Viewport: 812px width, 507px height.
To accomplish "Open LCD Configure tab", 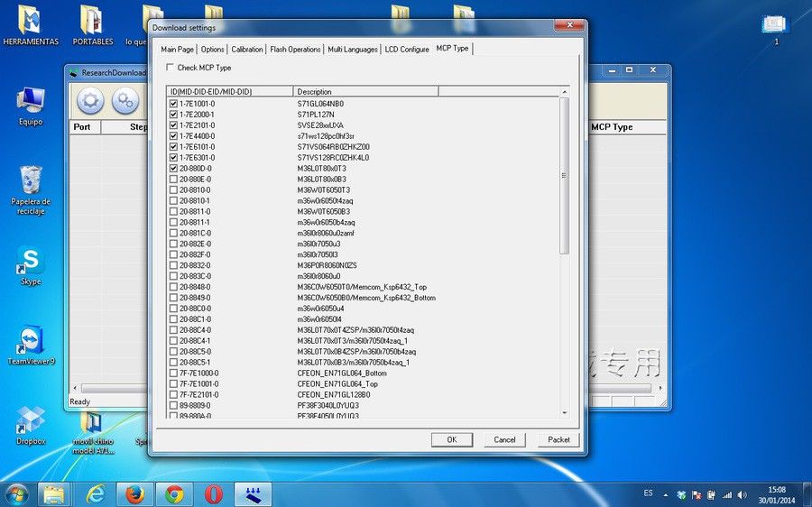I will [407, 50].
